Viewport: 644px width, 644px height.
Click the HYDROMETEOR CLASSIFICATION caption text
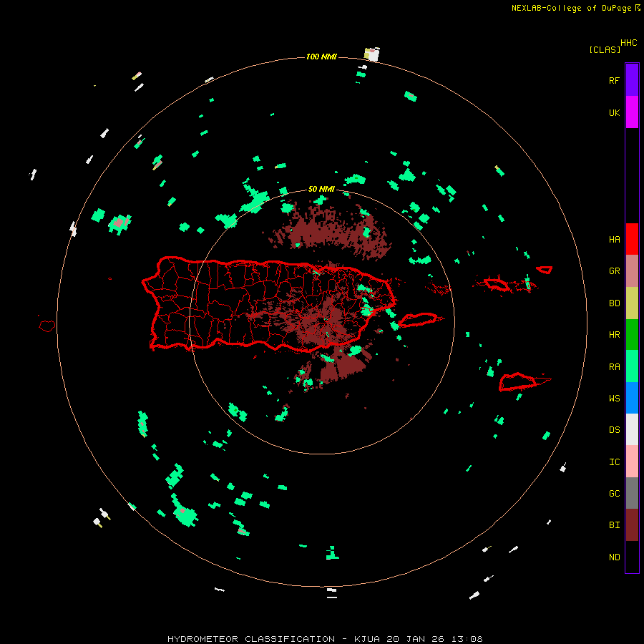(x=251, y=639)
